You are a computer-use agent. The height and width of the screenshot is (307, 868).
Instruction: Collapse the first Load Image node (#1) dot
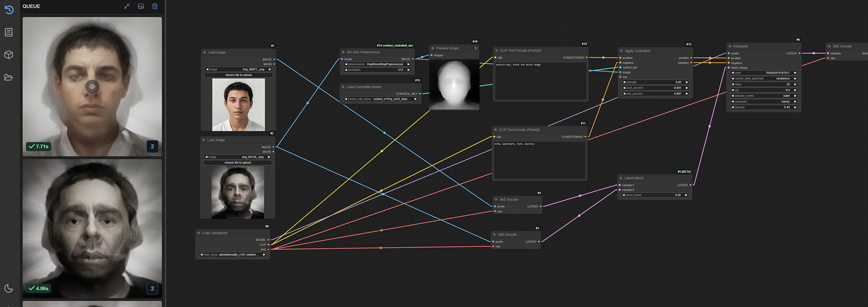[x=205, y=52]
